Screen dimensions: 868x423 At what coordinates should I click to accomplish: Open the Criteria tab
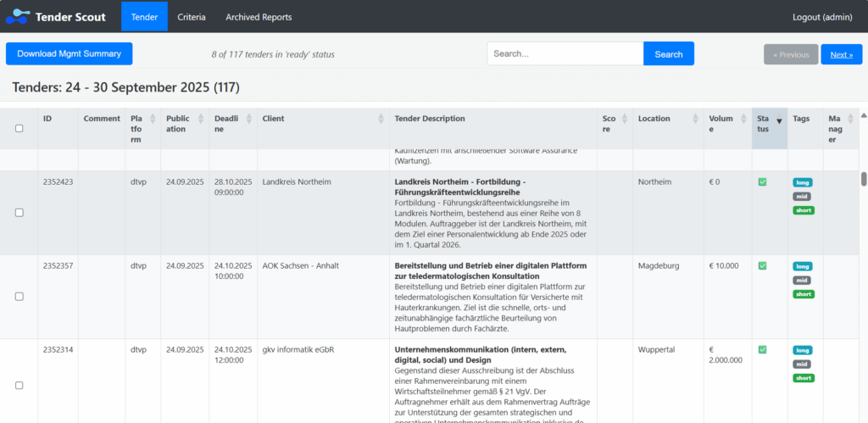192,17
